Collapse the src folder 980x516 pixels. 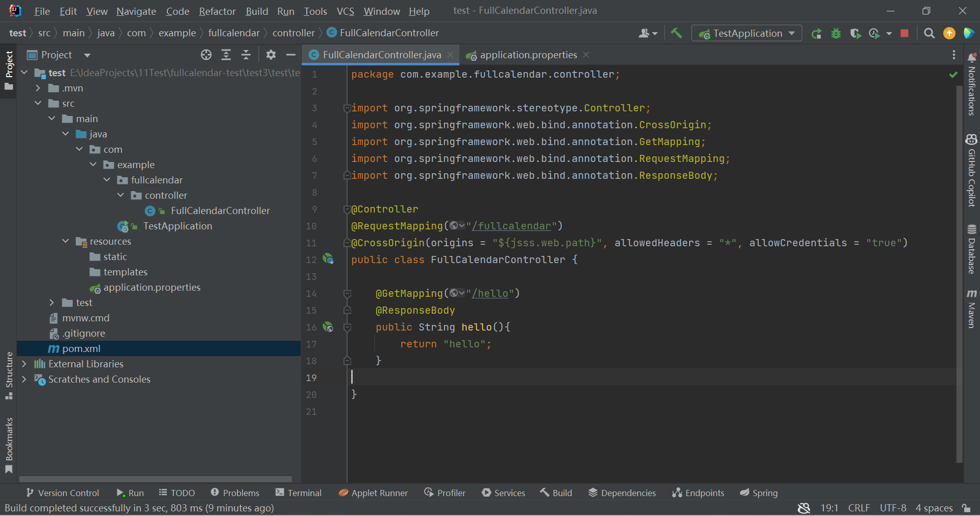[38, 104]
